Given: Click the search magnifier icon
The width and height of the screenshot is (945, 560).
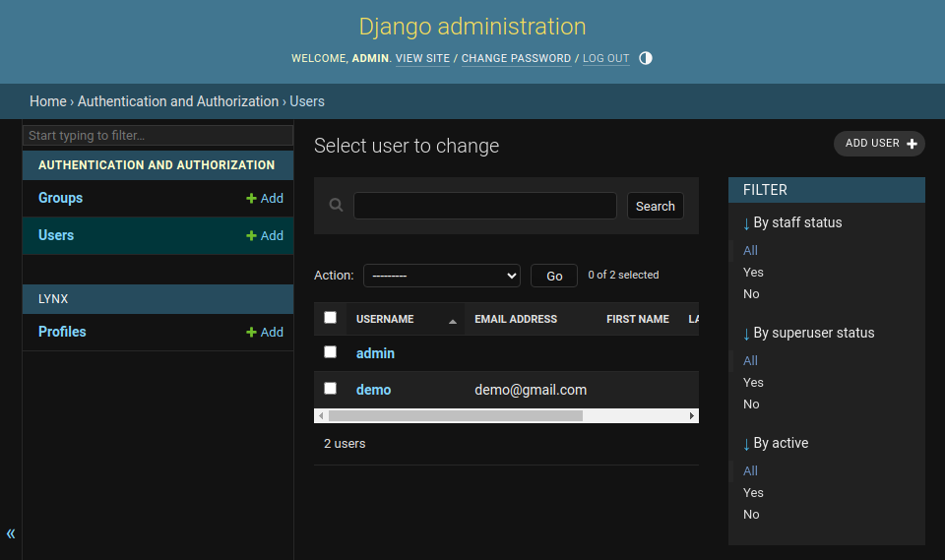Looking at the screenshot, I should 337,206.
